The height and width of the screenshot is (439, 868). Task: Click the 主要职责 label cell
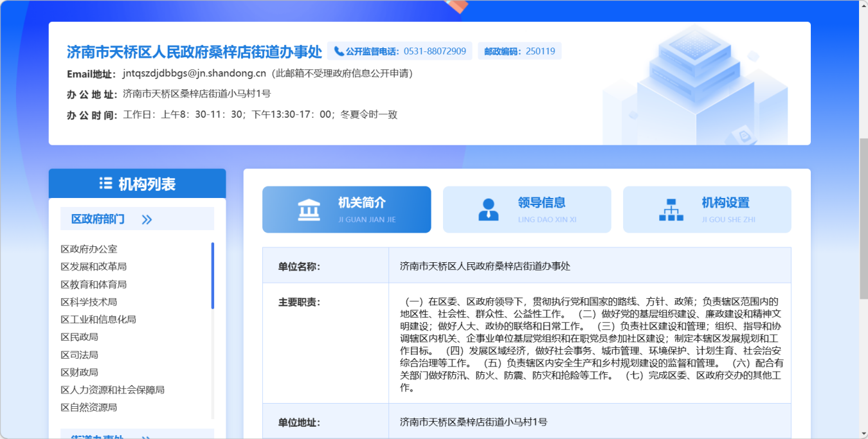tap(325, 343)
